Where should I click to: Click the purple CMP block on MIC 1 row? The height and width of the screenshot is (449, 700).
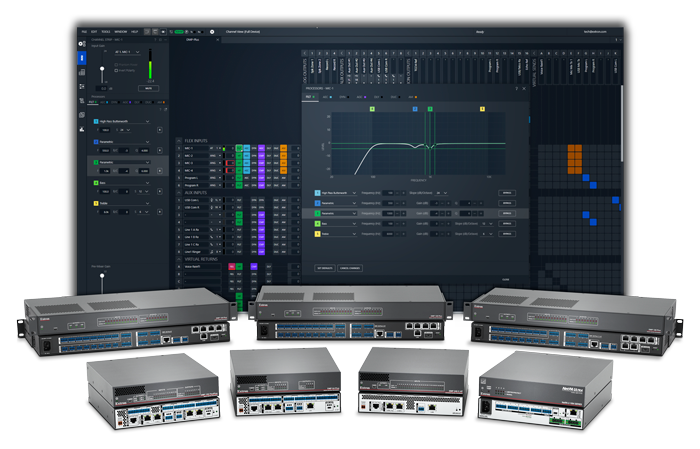261,148
